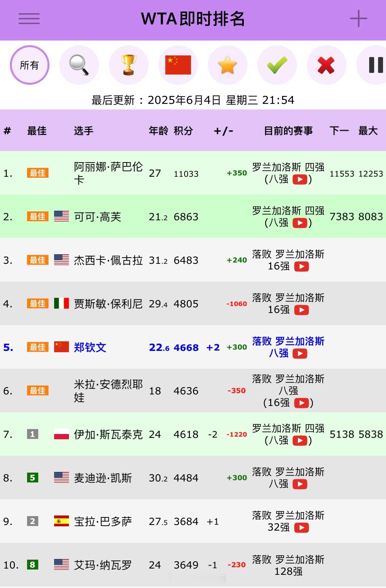Sort by the 最大 column header
This screenshot has height=588, width=386.
tap(368, 131)
